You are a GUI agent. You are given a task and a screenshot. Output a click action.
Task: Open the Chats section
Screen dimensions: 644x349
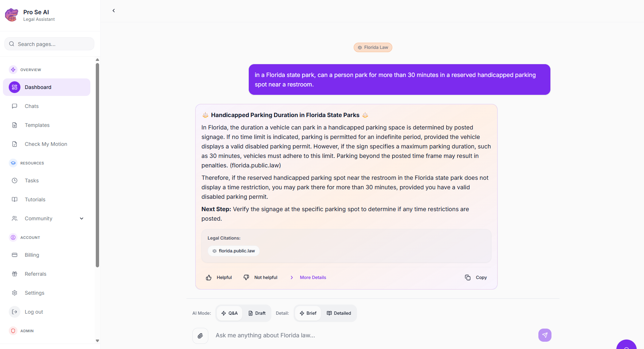[31, 106]
